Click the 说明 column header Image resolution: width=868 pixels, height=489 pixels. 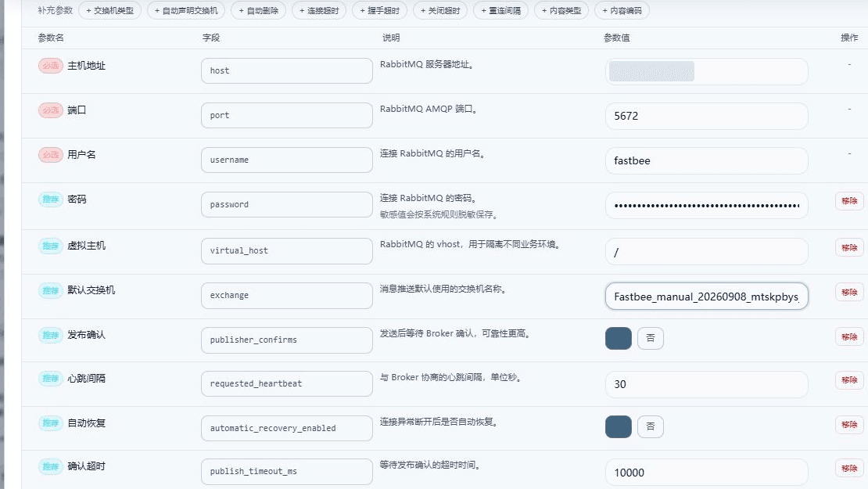[x=391, y=38]
